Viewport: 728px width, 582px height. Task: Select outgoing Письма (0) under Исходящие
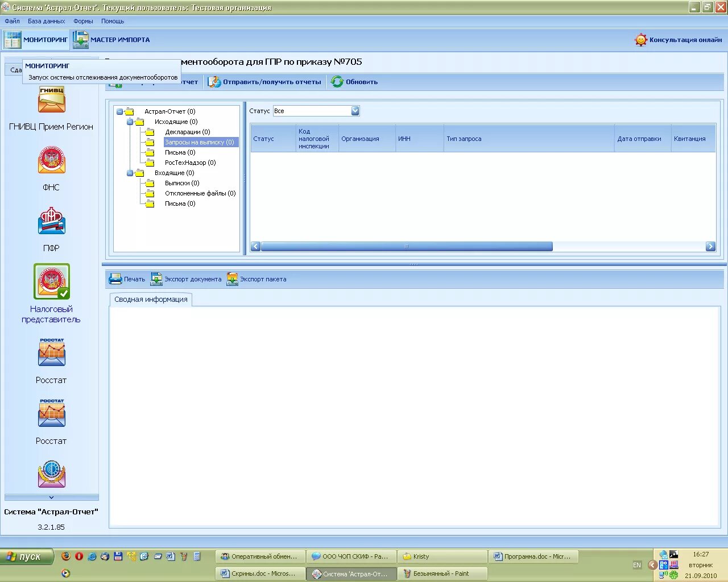pyautogui.click(x=180, y=152)
